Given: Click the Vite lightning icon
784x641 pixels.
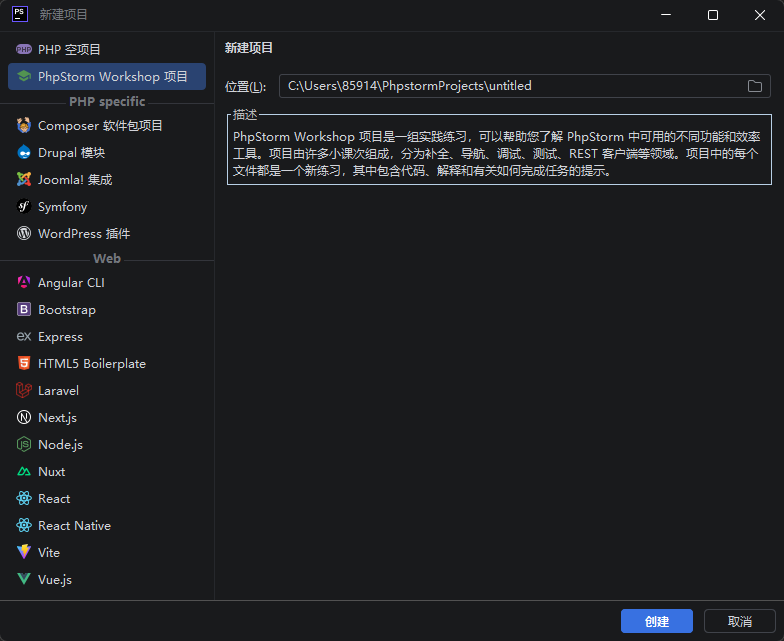Looking at the screenshot, I should 24,552.
